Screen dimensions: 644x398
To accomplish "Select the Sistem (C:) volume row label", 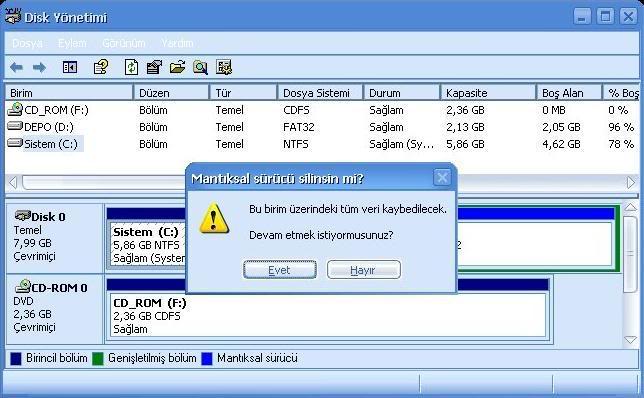I will [51, 144].
